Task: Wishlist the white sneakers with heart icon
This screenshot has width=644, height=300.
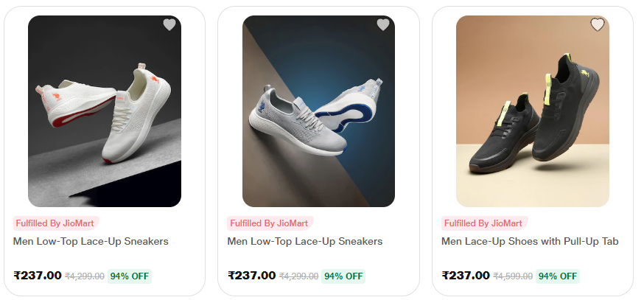Action: pyautogui.click(x=169, y=25)
